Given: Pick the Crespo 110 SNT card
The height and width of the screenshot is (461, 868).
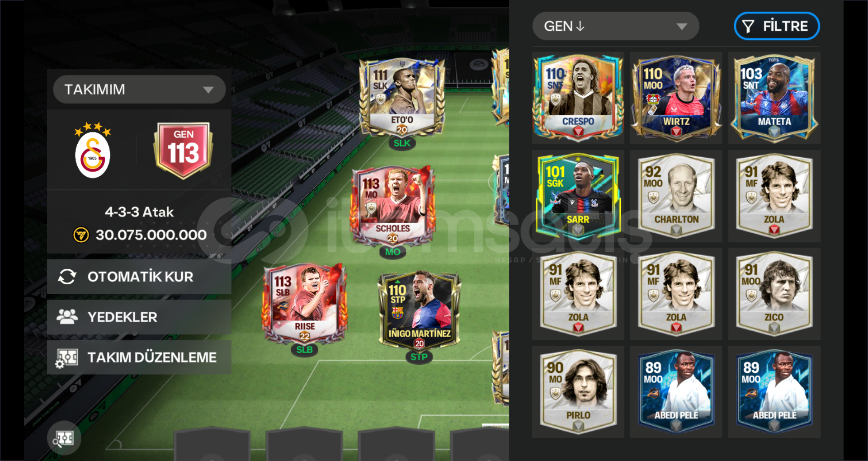Looking at the screenshot, I should (578, 97).
